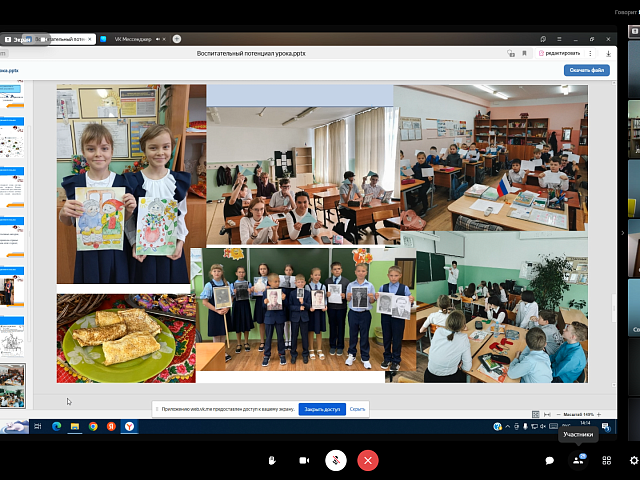The image size is (640, 480).
Task: Open File Explorer from the taskbar
Action: pyautogui.click(x=75, y=427)
